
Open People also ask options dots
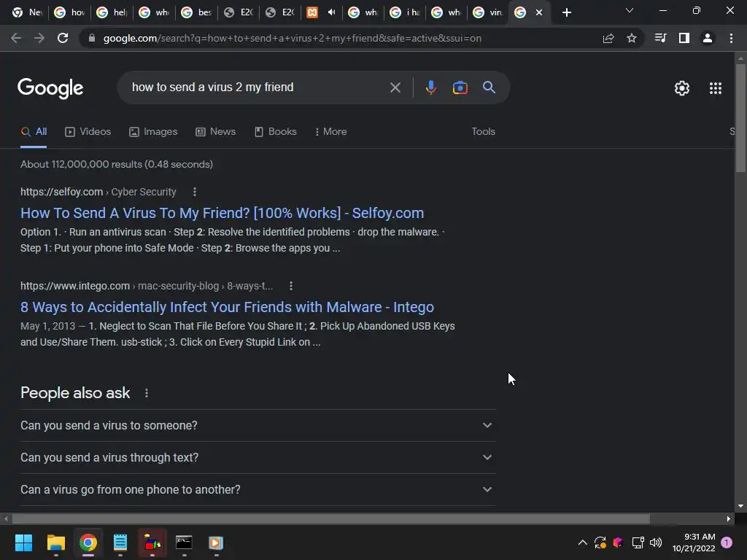coord(146,393)
